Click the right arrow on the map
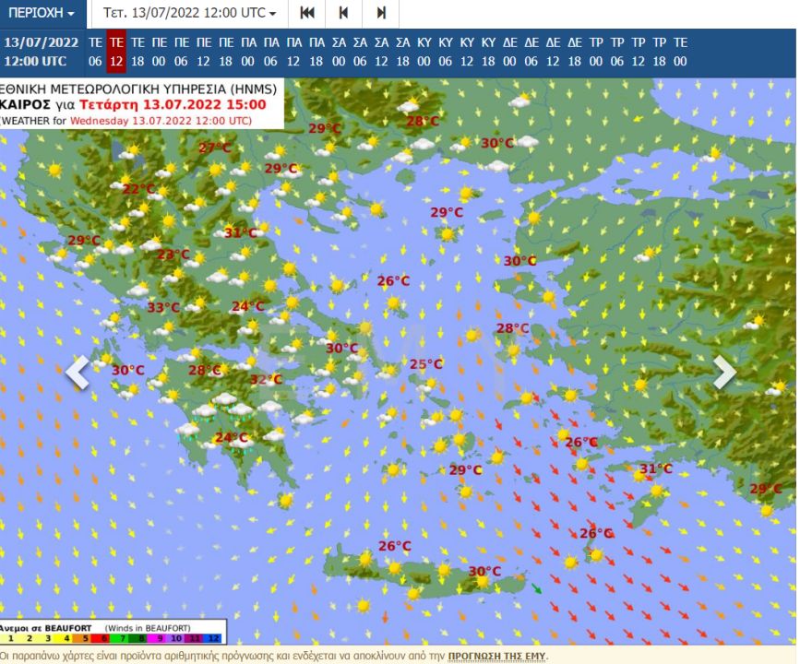 [x=724, y=373]
